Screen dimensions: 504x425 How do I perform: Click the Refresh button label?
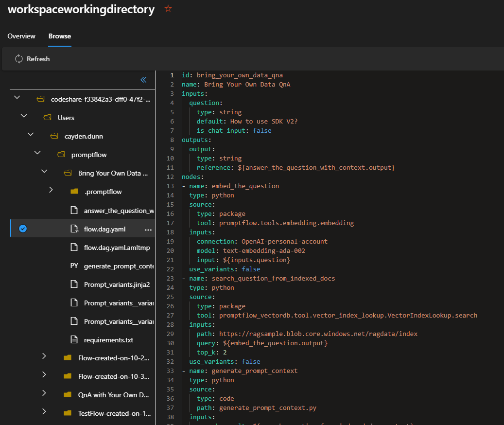pos(38,59)
